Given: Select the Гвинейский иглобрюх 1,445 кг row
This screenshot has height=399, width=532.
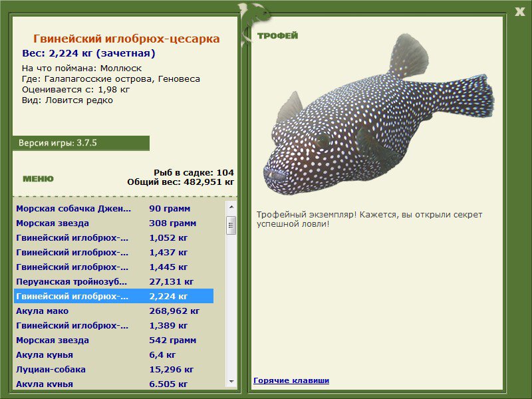Looking at the screenshot, I should (114, 267).
